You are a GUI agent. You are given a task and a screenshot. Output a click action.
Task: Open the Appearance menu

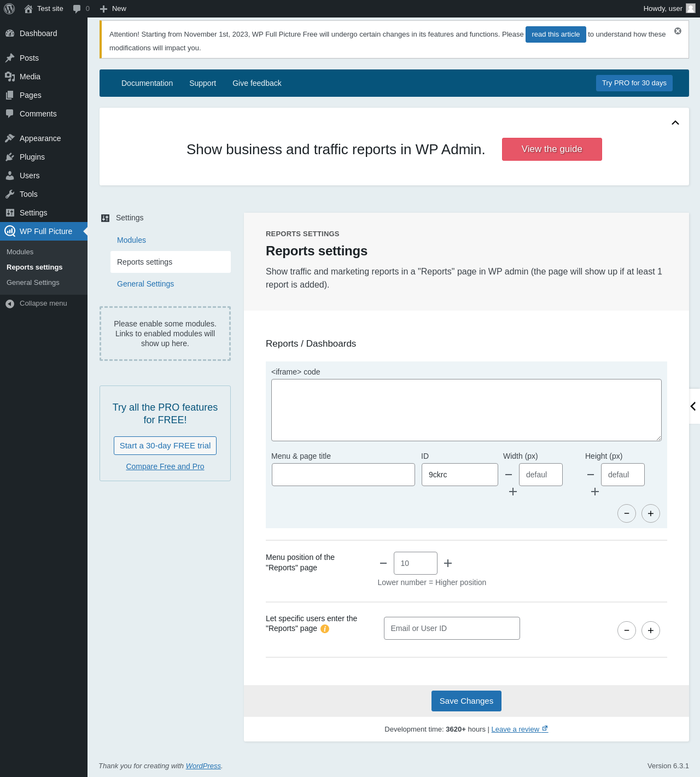tap(44, 138)
